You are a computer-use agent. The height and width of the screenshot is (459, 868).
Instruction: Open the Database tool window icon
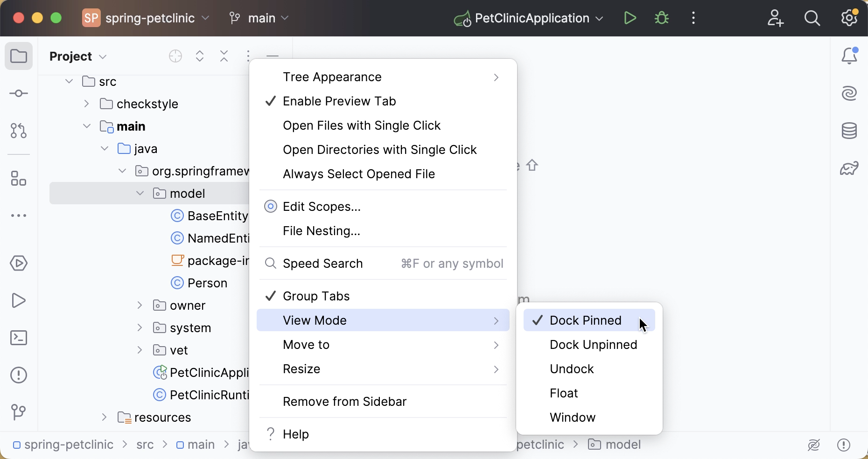[x=849, y=131]
